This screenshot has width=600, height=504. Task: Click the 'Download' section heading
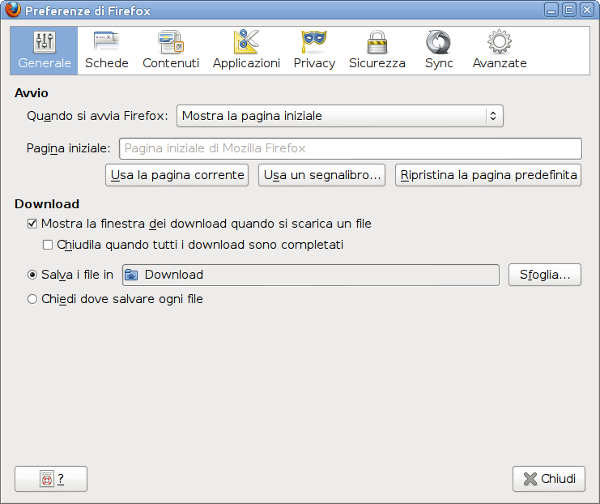[x=47, y=204]
